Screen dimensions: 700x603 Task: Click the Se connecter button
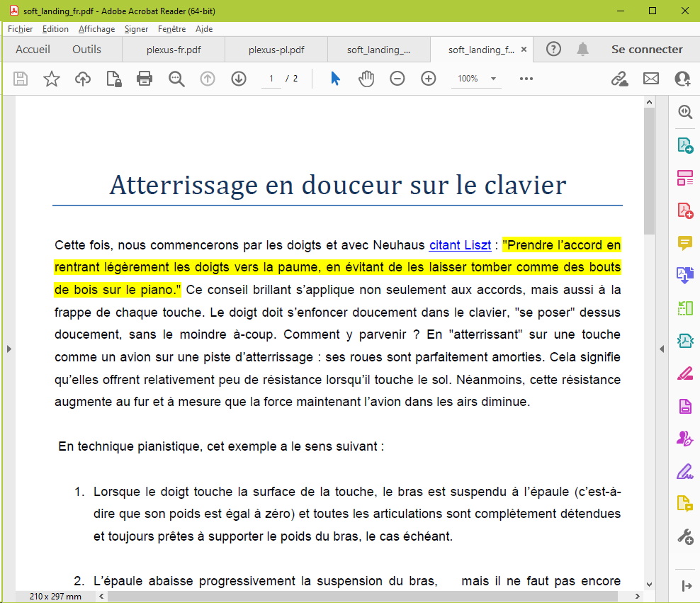coord(647,50)
